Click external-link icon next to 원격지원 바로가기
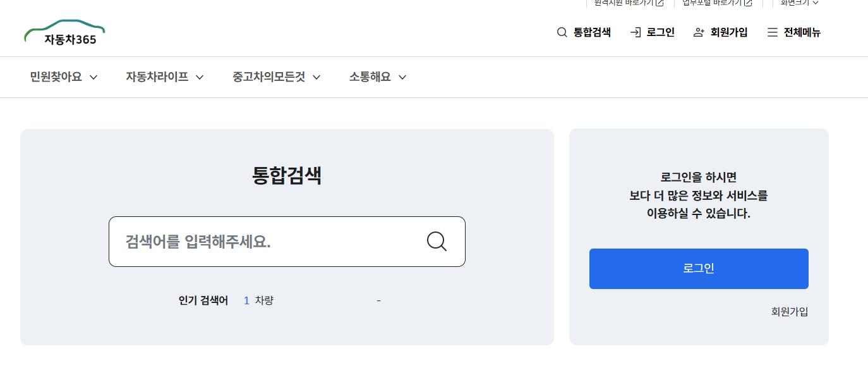 click(x=659, y=4)
